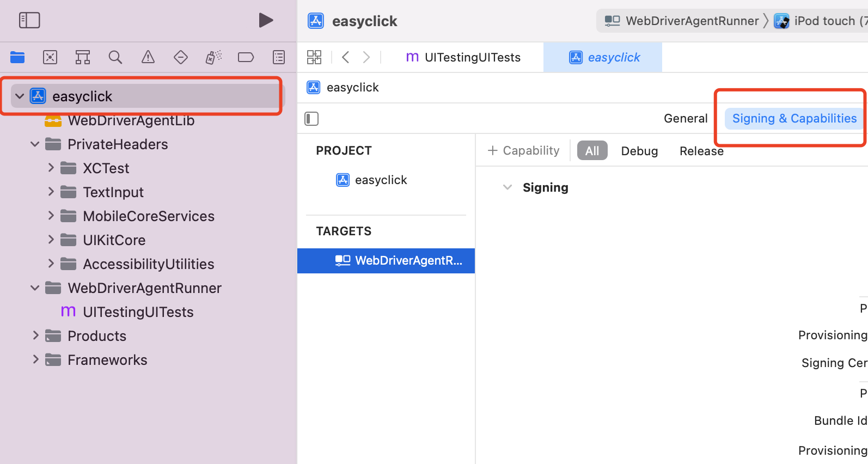Select the Products folder row

[x=97, y=336]
